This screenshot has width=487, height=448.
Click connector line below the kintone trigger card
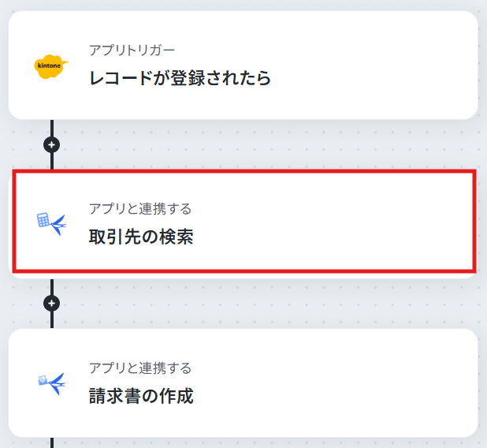(x=52, y=128)
